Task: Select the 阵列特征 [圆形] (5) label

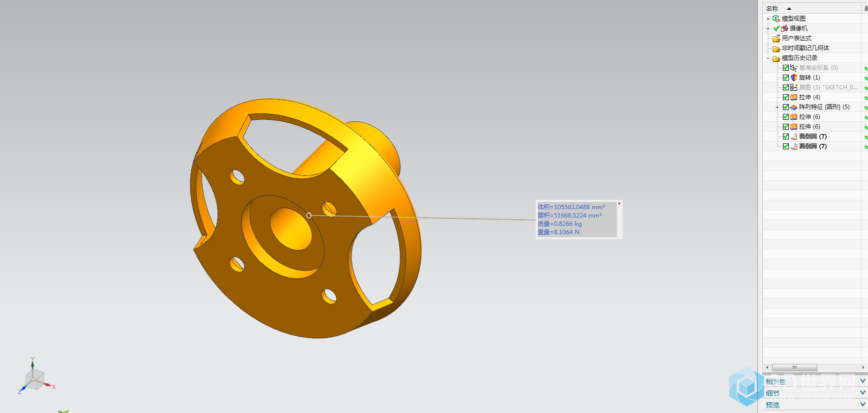Action: [824, 107]
